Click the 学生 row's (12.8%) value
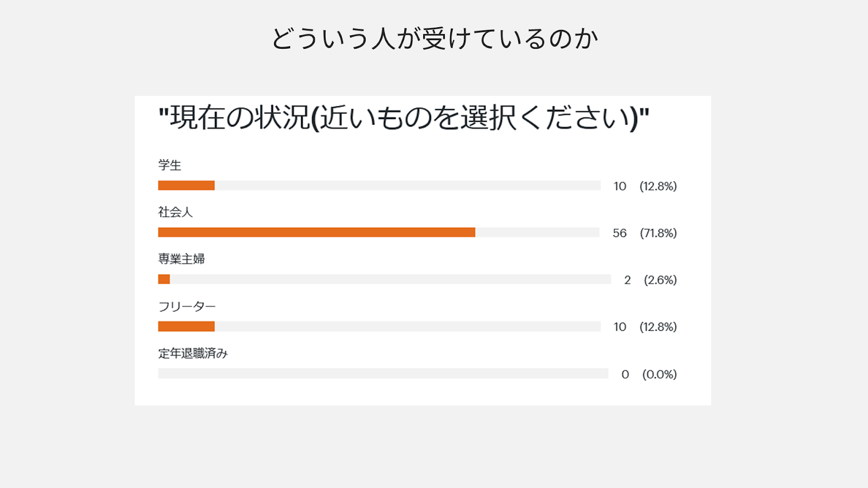This screenshot has height=488, width=868. tap(658, 186)
